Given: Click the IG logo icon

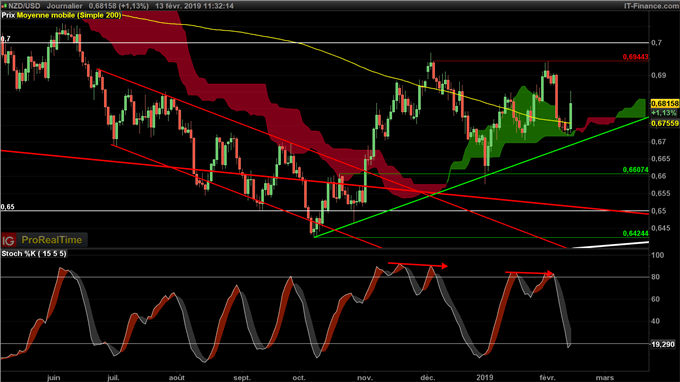Looking at the screenshot, I should (x=9, y=240).
